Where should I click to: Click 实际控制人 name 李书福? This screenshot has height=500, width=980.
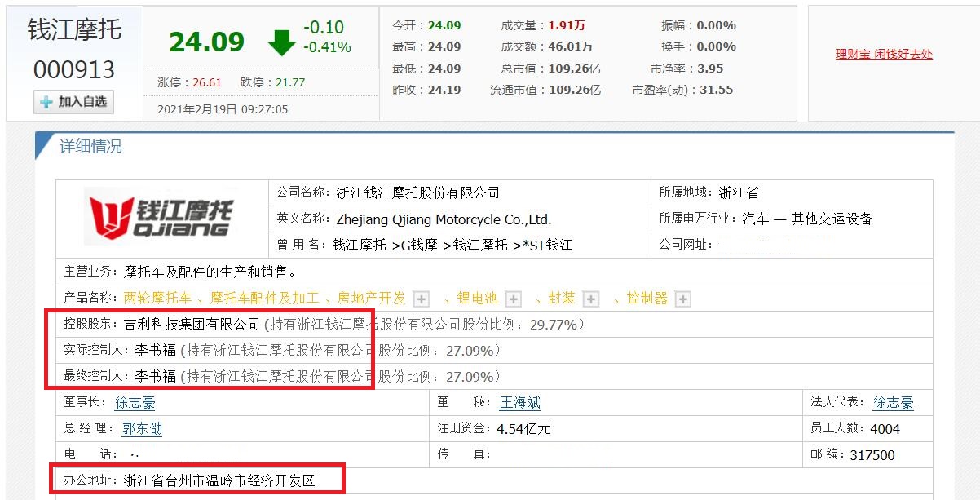pyautogui.click(x=156, y=351)
